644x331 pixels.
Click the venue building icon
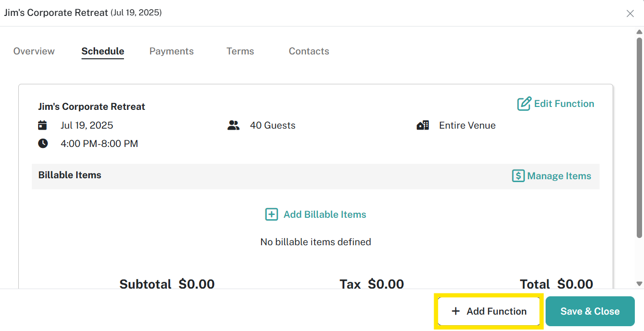point(423,125)
